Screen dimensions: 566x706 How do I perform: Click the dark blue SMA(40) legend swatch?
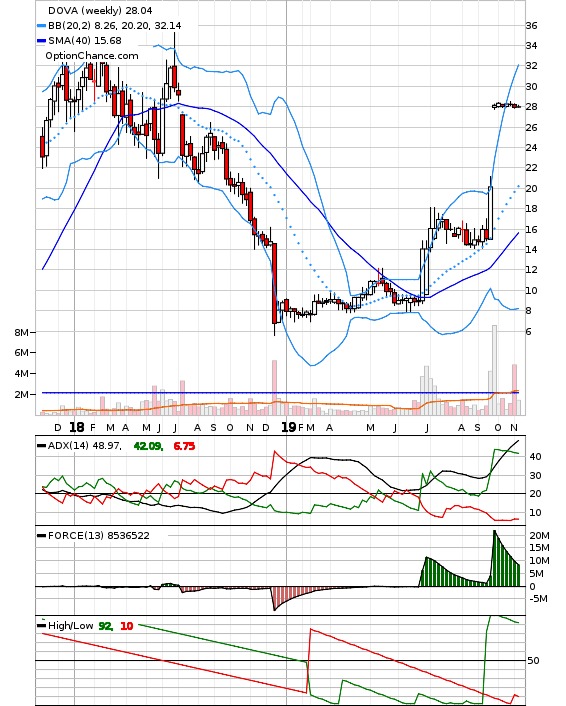coord(41,41)
